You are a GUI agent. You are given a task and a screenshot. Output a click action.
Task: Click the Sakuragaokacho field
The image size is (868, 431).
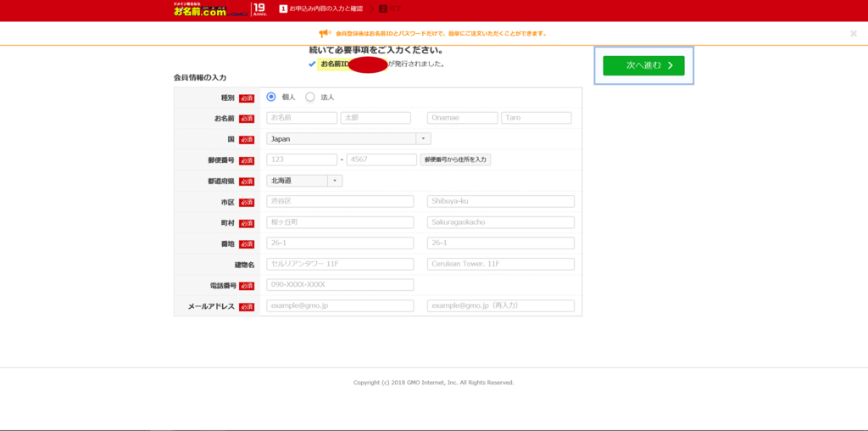point(501,222)
